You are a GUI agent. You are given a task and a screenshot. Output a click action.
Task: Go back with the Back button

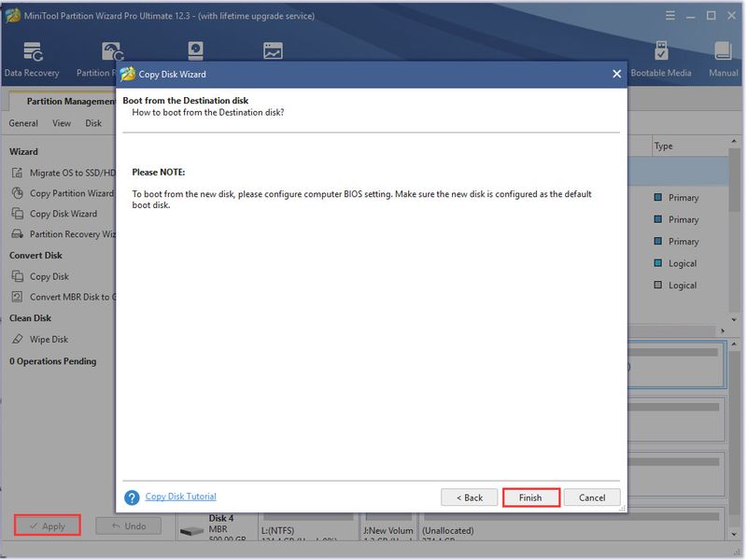pos(470,497)
